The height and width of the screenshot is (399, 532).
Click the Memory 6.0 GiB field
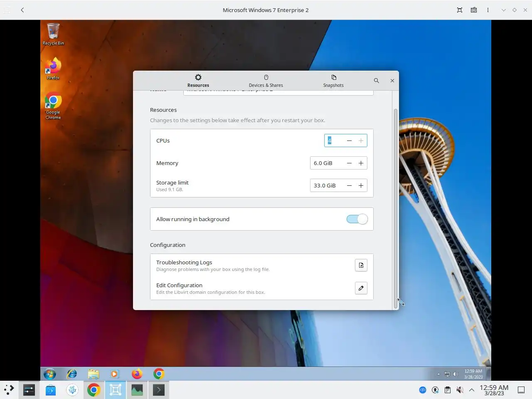[327, 163]
